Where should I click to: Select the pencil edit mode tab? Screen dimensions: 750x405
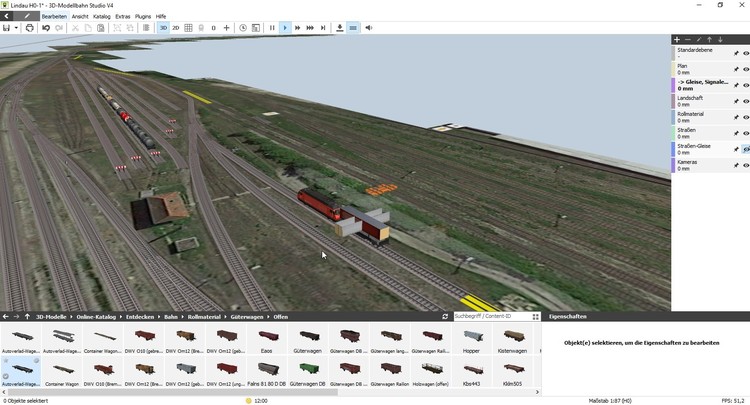point(27,16)
